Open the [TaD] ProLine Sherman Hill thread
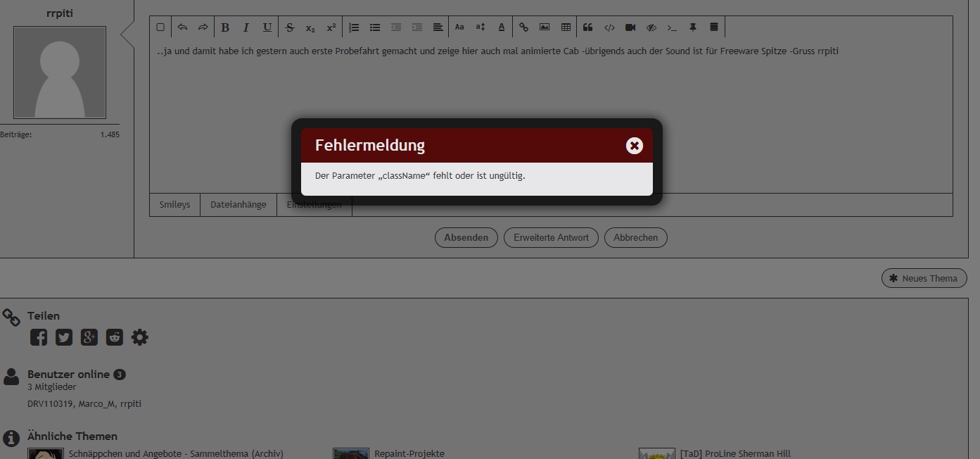The width and height of the screenshot is (980, 459). pyautogui.click(x=735, y=454)
